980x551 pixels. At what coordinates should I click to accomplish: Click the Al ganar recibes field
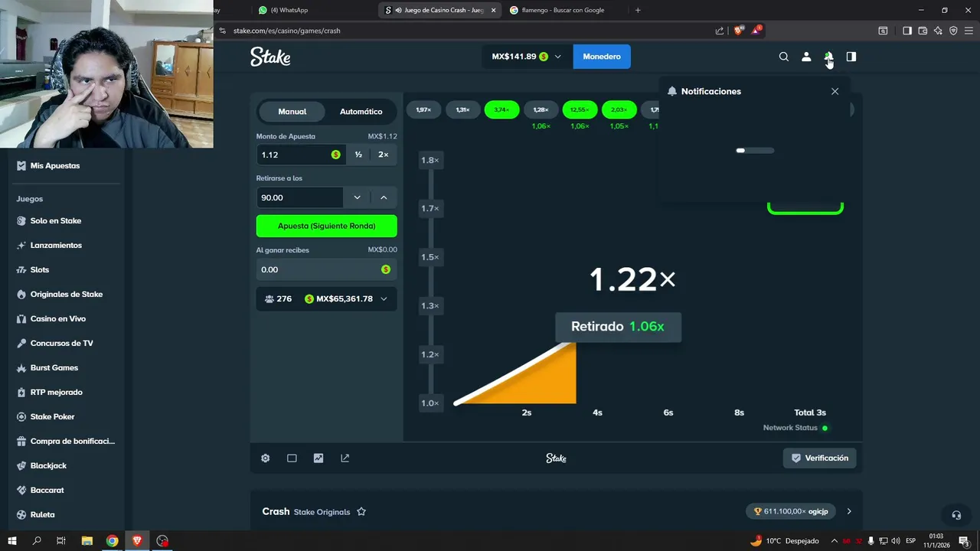327,269
